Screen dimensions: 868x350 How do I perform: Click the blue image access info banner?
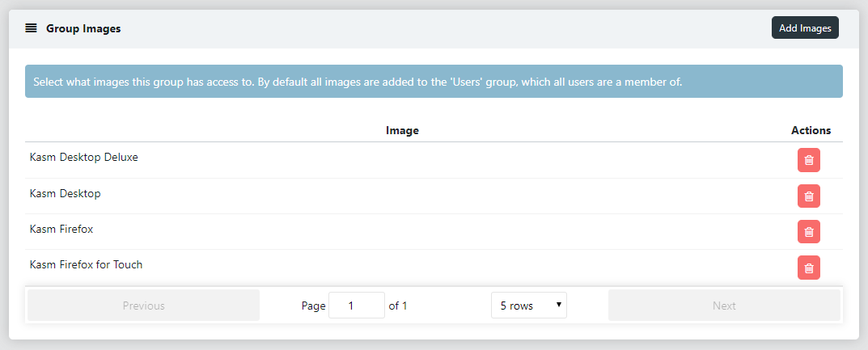tap(434, 82)
